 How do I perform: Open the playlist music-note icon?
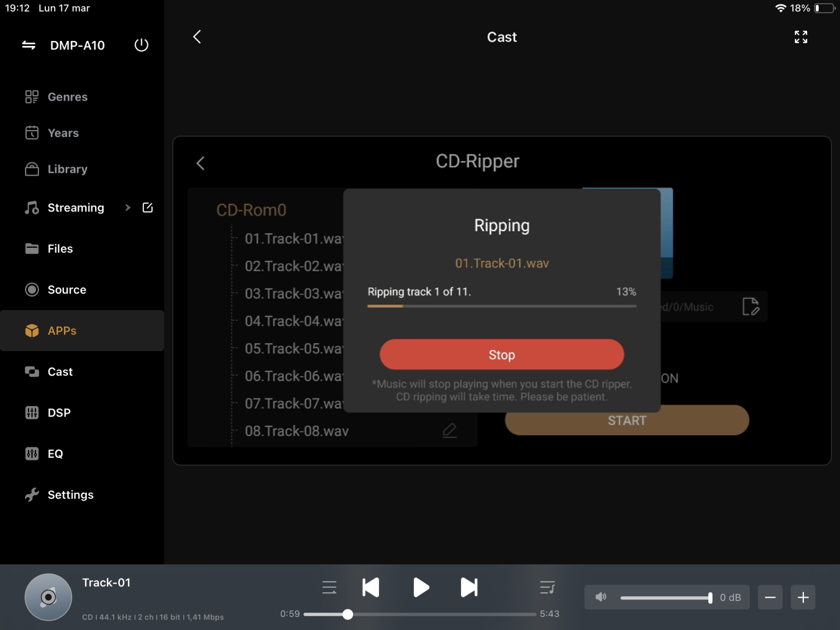click(547, 587)
